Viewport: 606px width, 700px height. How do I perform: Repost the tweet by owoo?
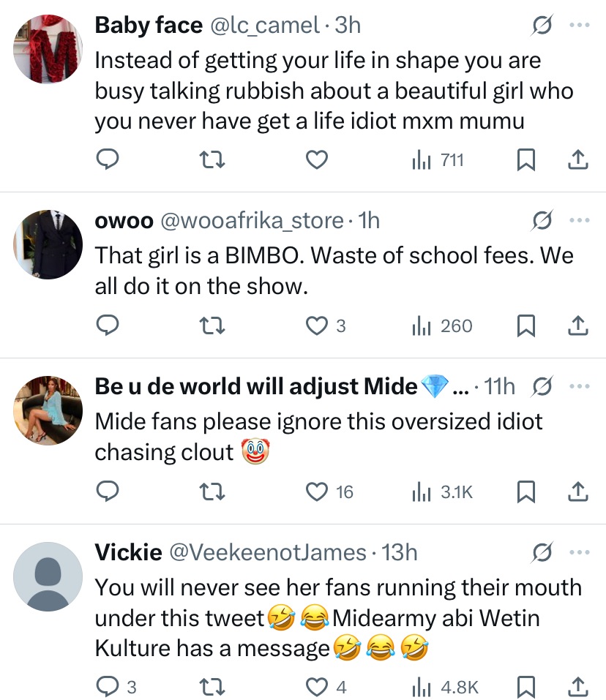(212, 325)
